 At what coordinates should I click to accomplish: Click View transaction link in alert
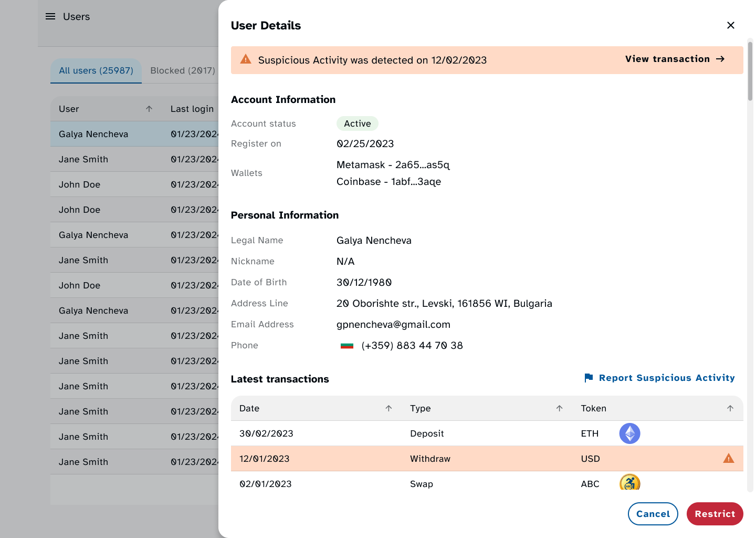pyautogui.click(x=675, y=59)
